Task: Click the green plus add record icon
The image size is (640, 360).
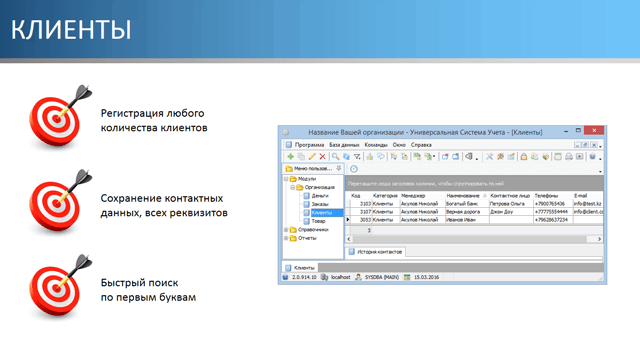Action: click(290, 157)
